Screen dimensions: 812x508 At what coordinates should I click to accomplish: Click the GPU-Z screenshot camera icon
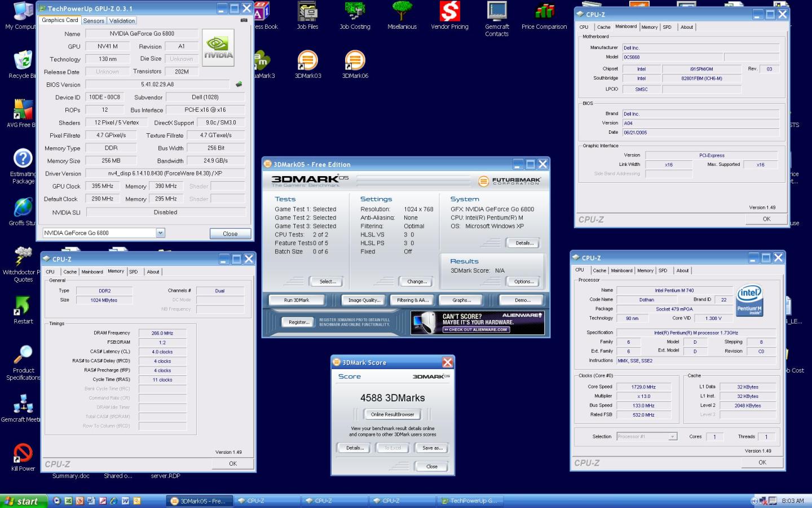[244, 20]
